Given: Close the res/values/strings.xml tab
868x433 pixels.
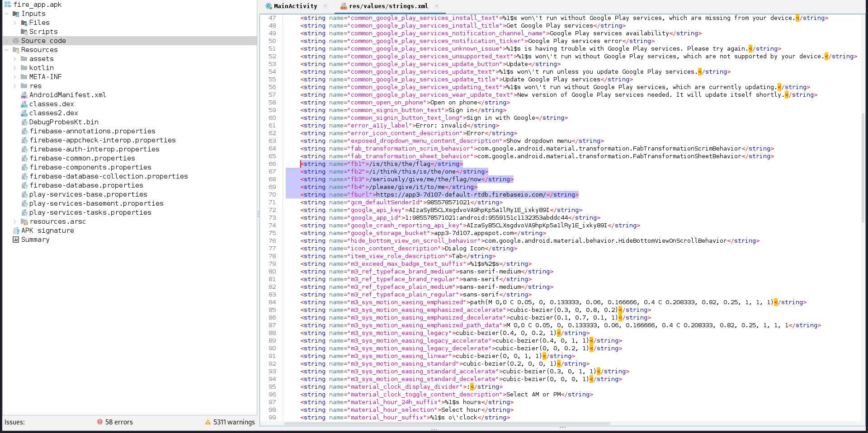Looking at the screenshot, I should tap(437, 6).
